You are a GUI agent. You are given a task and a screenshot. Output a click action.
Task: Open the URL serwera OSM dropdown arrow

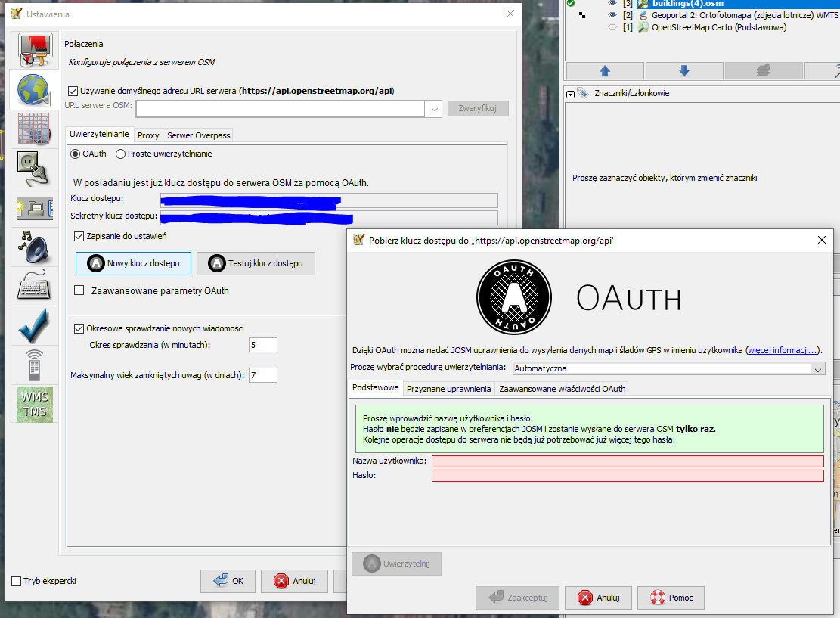point(434,110)
